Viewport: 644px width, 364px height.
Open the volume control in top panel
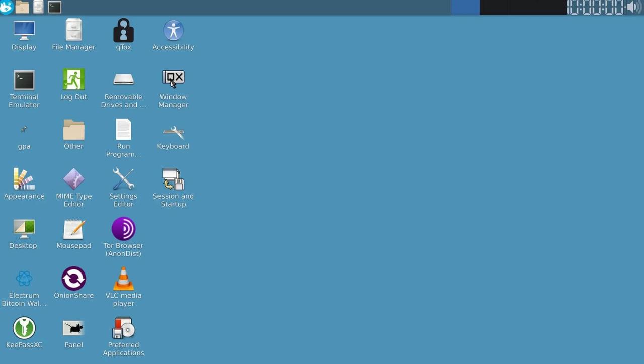[x=634, y=7]
